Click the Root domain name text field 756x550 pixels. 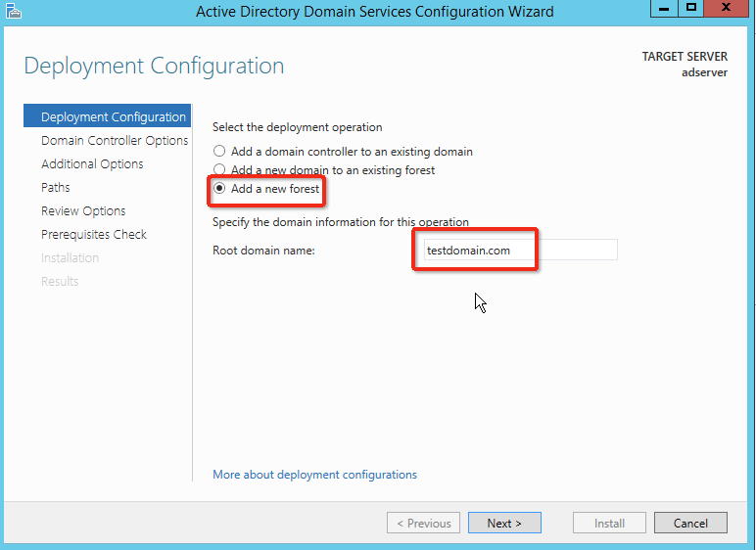click(515, 251)
